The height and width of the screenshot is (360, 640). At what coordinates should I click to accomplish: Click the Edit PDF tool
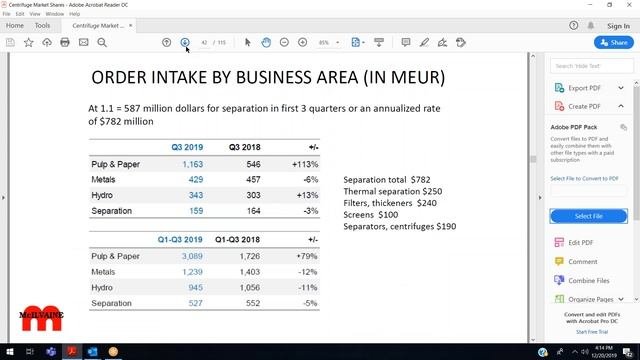580,242
